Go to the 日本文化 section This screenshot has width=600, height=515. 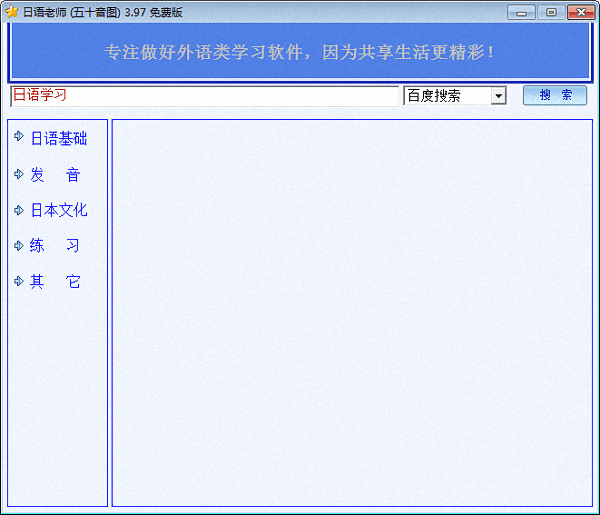pyautogui.click(x=58, y=210)
